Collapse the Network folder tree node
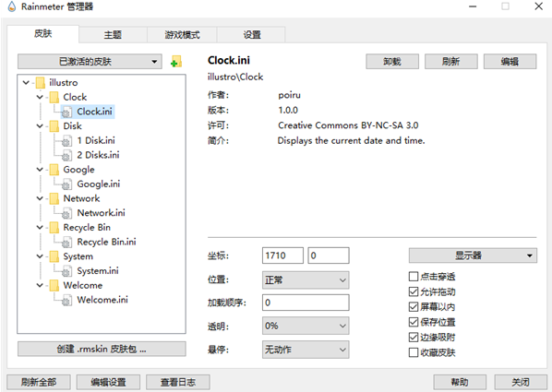Viewport: 552px width, 392px height. 40,198
